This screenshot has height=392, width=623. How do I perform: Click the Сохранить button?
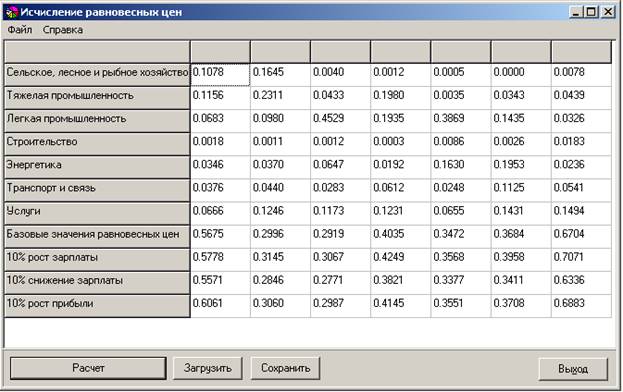click(285, 368)
